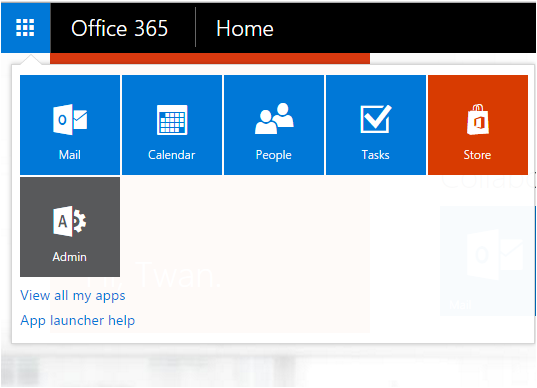Open the Mail app tile

(x=70, y=125)
